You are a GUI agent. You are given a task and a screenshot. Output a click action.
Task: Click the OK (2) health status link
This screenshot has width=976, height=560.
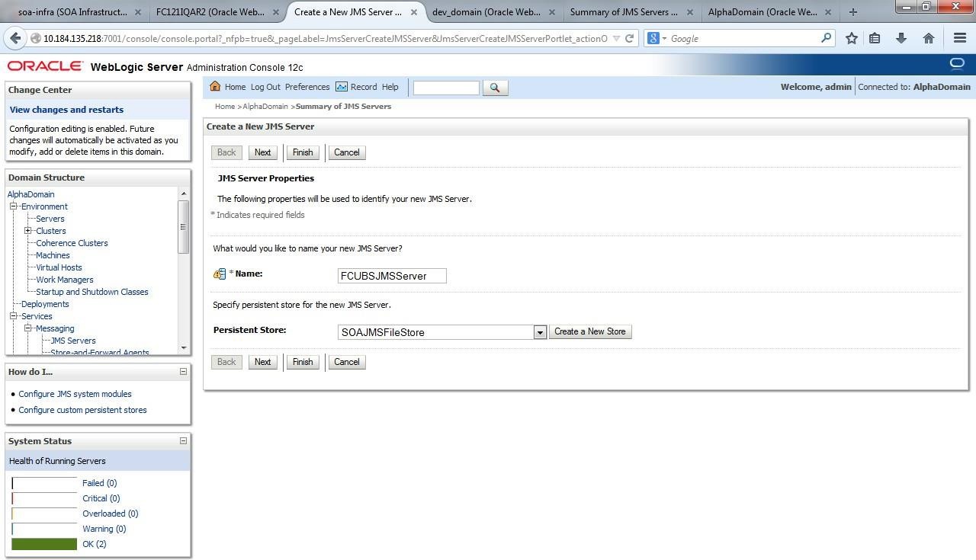pos(95,544)
